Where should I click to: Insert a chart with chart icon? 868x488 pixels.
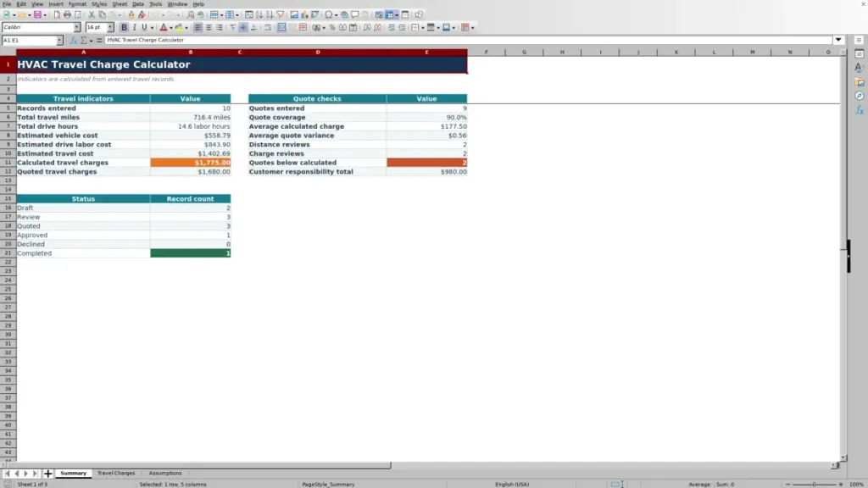(x=304, y=14)
